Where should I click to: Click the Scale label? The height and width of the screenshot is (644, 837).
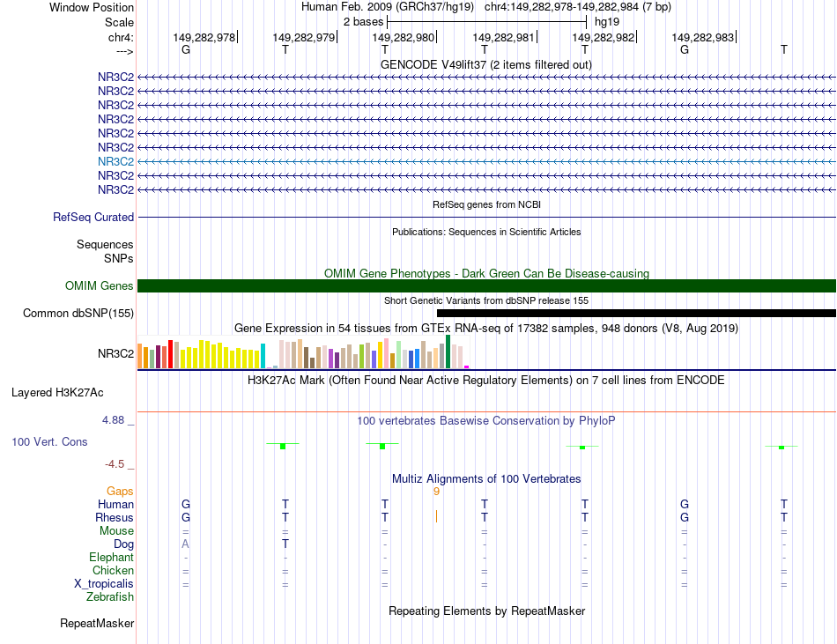coord(119,22)
